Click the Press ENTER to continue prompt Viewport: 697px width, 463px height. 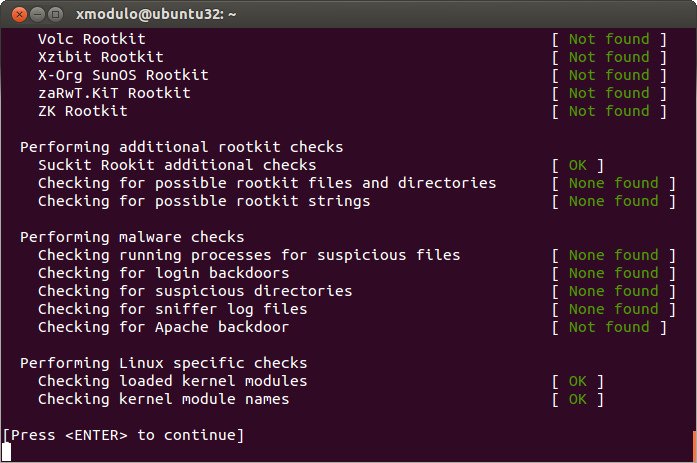click(x=123, y=435)
